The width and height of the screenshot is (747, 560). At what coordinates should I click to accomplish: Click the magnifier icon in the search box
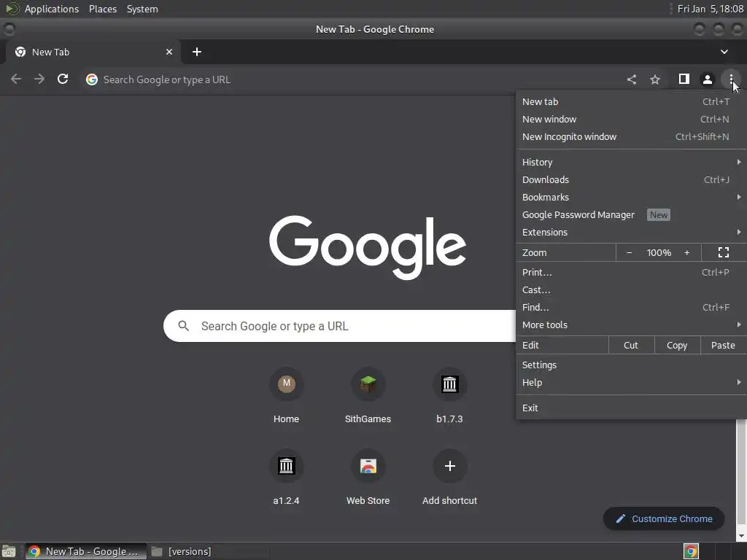click(183, 326)
